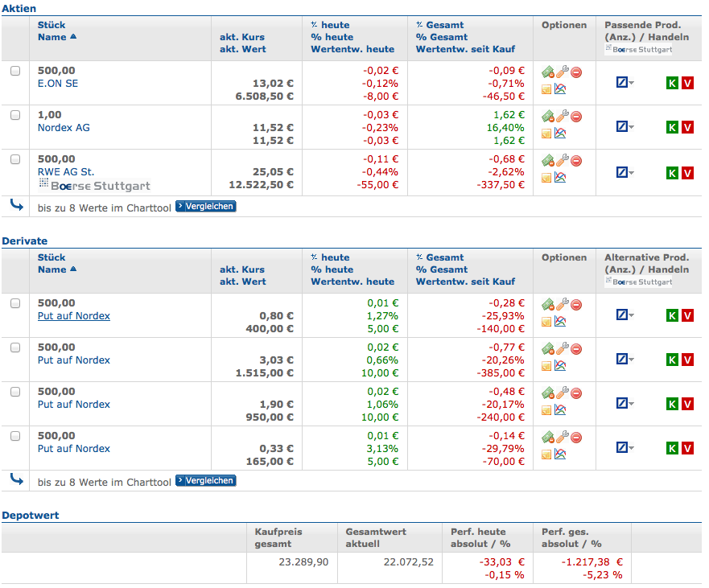Click the curved charttool arrow icon below the Aktien table

pos(15,206)
